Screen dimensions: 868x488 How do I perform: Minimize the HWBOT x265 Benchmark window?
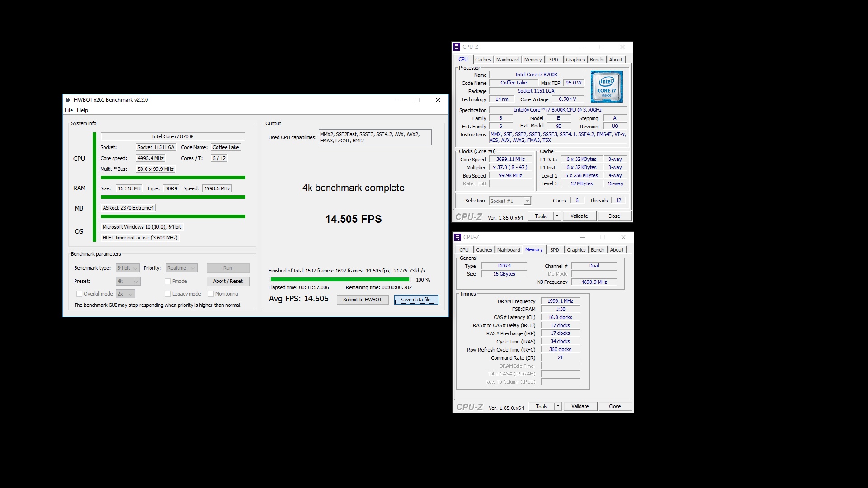coord(397,100)
